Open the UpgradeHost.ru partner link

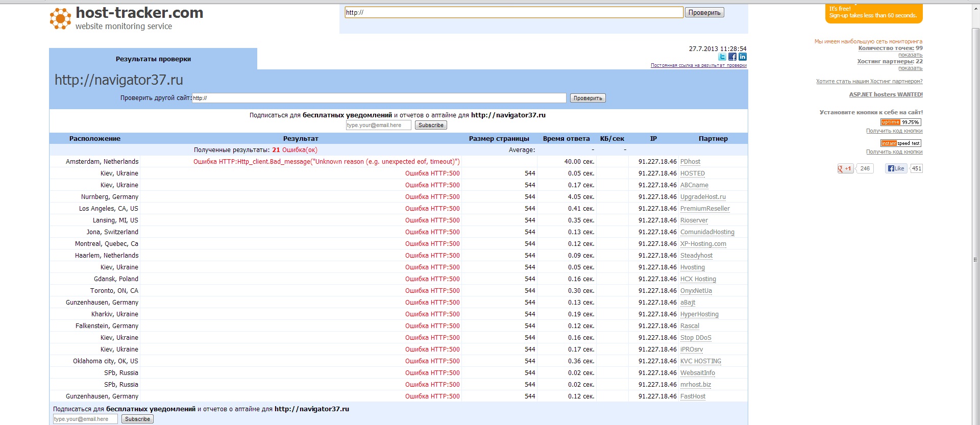[x=703, y=197]
